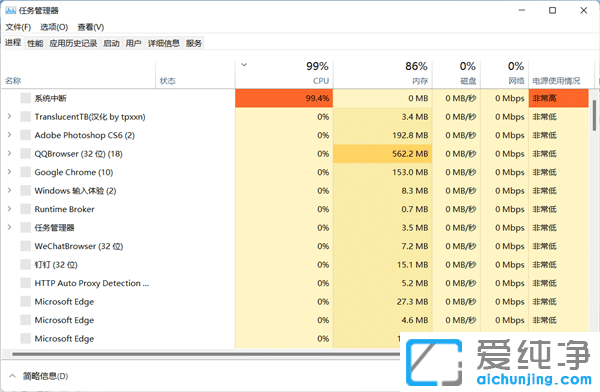Select the 系统中断 process row
600x392 pixels.
pyautogui.click(x=295, y=98)
